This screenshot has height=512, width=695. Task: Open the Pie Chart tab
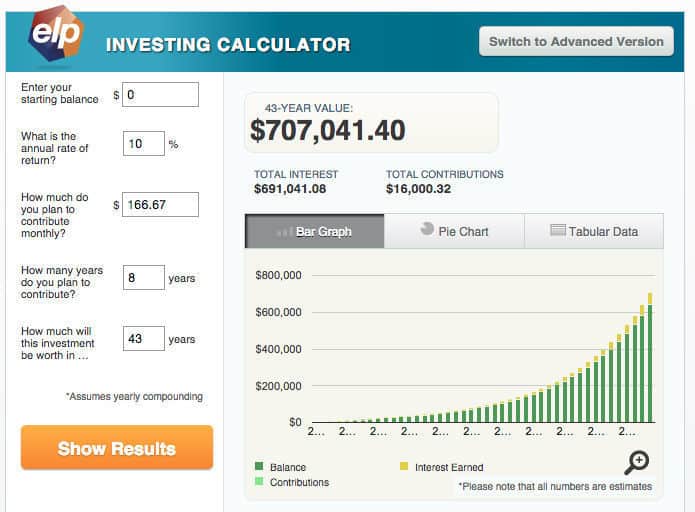[453, 231]
